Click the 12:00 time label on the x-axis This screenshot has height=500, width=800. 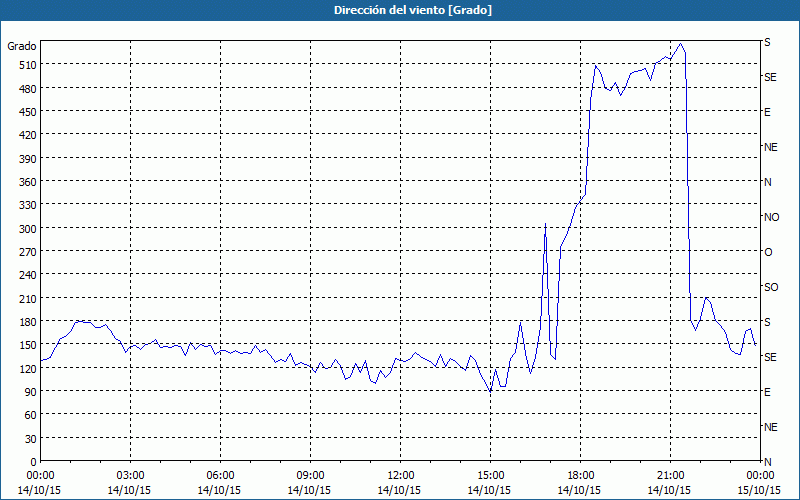click(x=401, y=476)
